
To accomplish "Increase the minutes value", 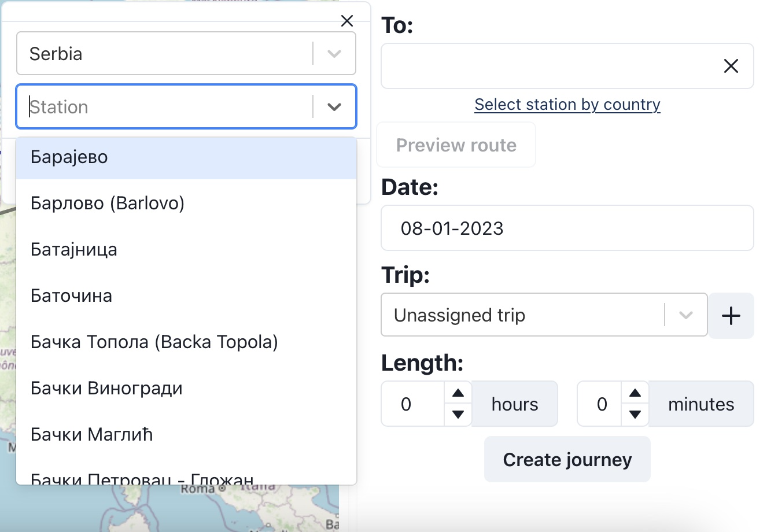I will [635, 393].
